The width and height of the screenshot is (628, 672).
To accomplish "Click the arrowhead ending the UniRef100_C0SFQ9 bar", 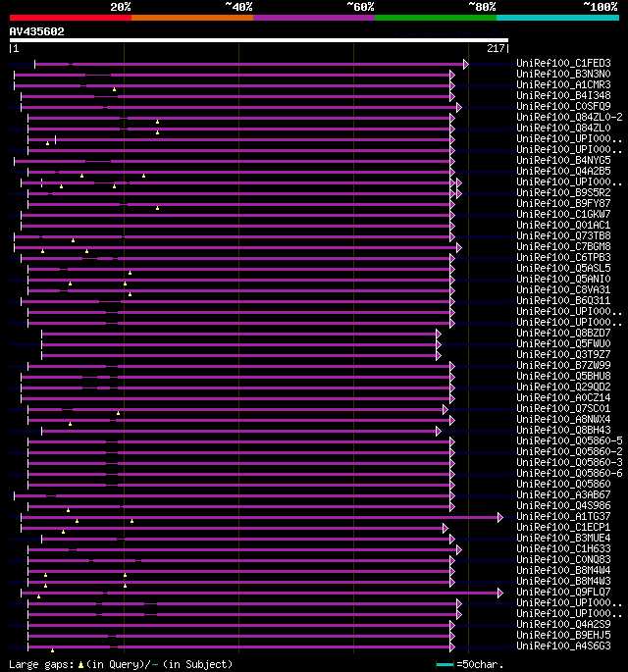I will 459,108.
